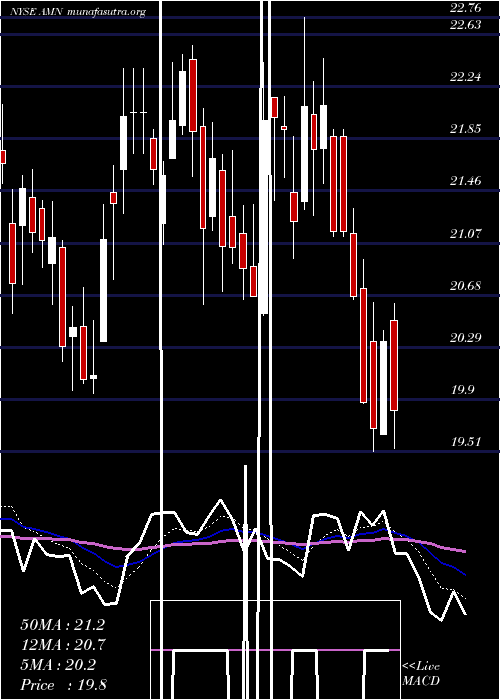Screen dimensions: 500x700
Task: Click the 22.76 price axis label
Action: [466, 8]
